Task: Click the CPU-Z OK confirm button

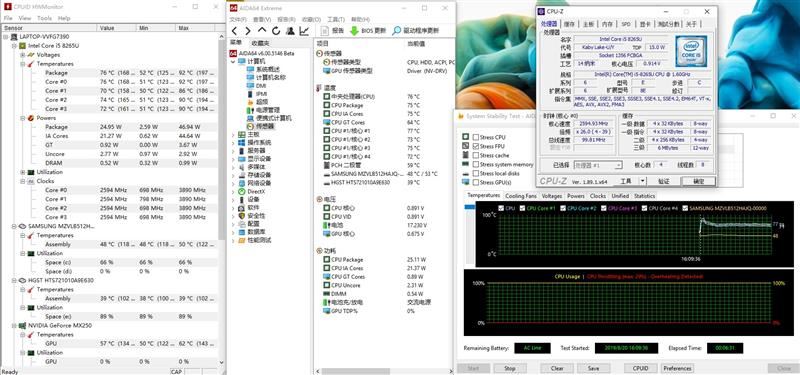Action: (698, 181)
